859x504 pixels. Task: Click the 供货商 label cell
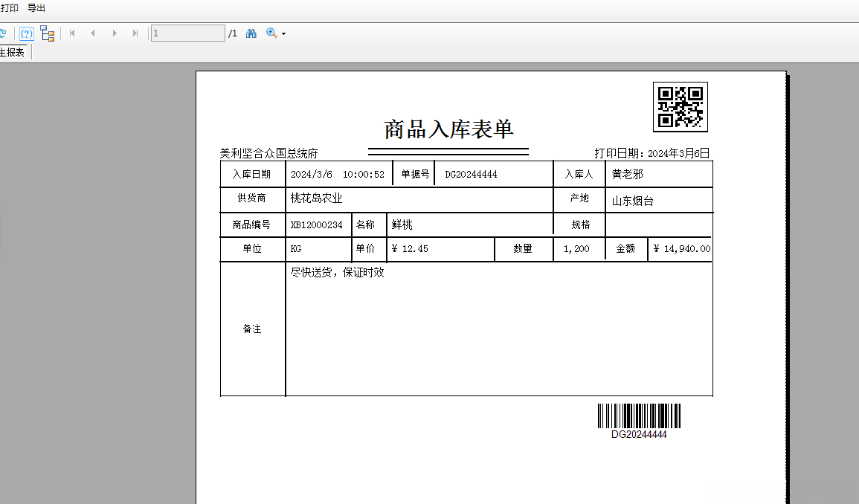252,198
